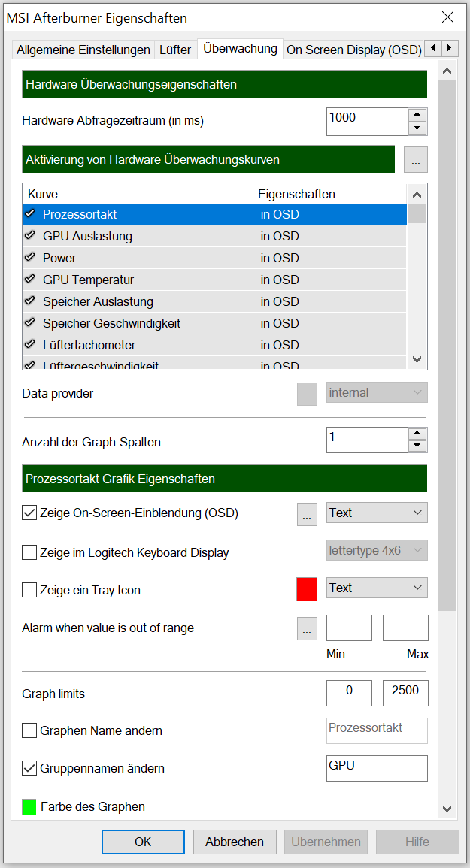This screenshot has height=868, width=470.
Task: Pick the green Farbe des Graphen swatch
Action: [x=29, y=806]
